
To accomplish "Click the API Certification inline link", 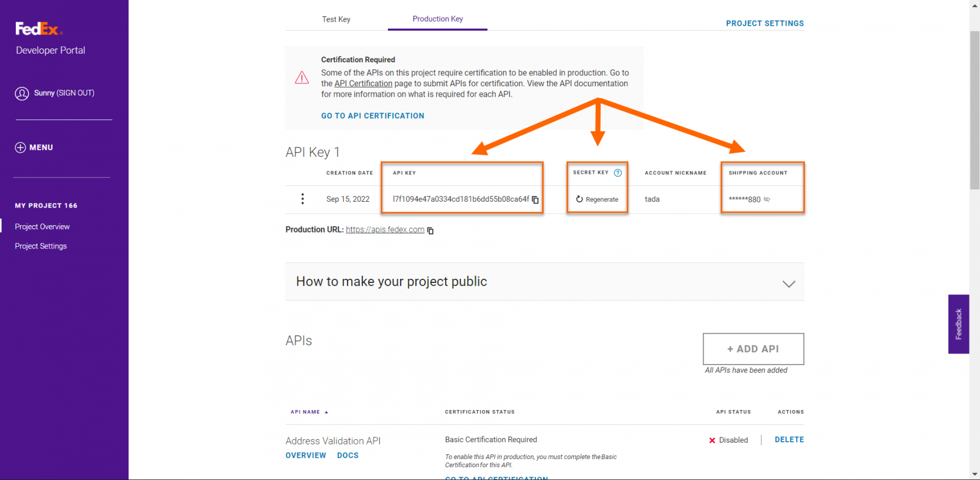I will click(363, 83).
